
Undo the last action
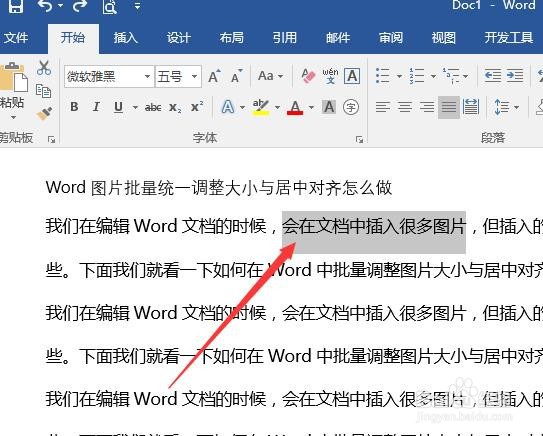point(45,6)
